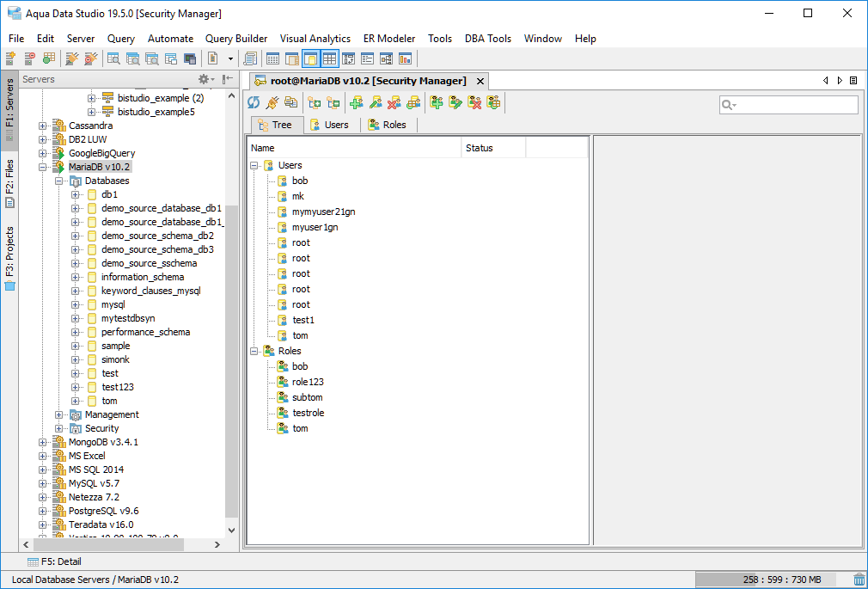Switch to the Roles tab
Image resolution: width=868 pixels, height=589 pixels.
(x=388, y=125)
